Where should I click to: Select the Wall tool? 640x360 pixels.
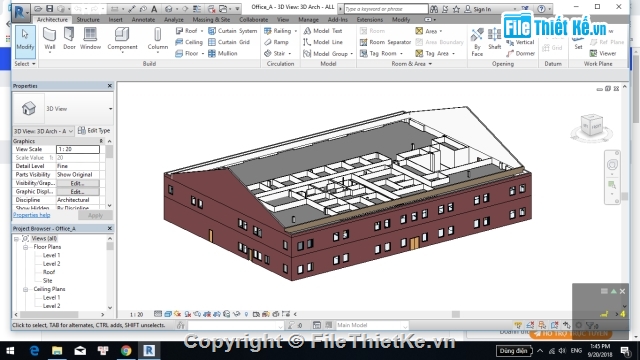pos(49,40)
